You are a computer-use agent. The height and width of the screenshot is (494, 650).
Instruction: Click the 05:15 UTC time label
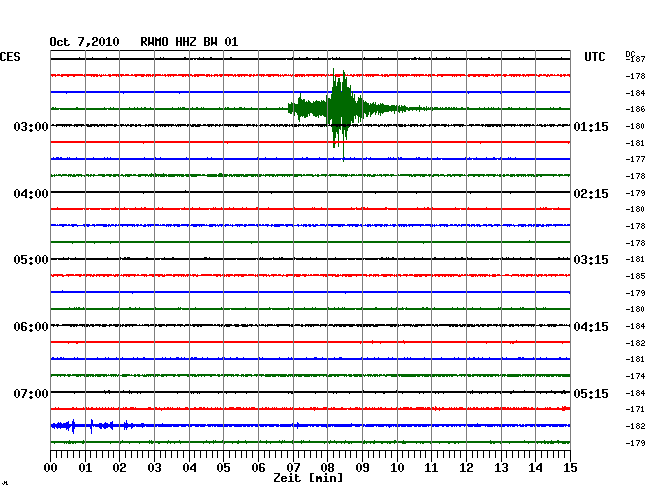point(591,393)
